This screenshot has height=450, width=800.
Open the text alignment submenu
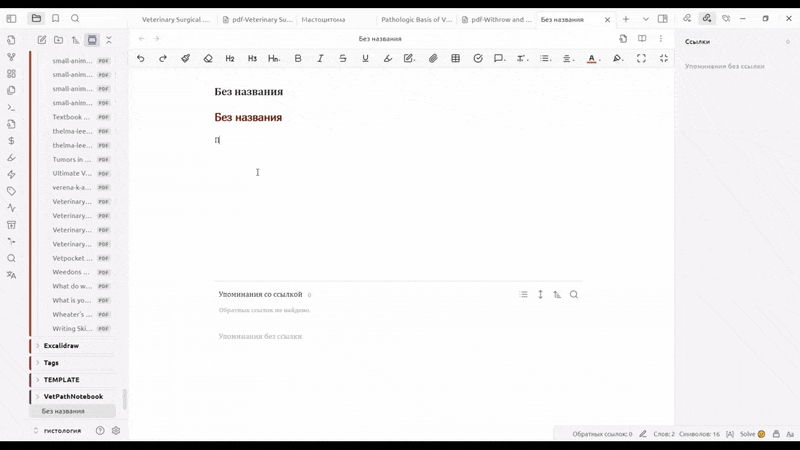(567, 59)
